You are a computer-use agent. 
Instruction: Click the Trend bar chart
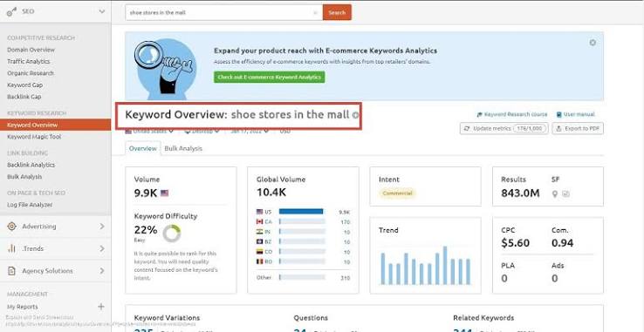(x=425, y=265)
